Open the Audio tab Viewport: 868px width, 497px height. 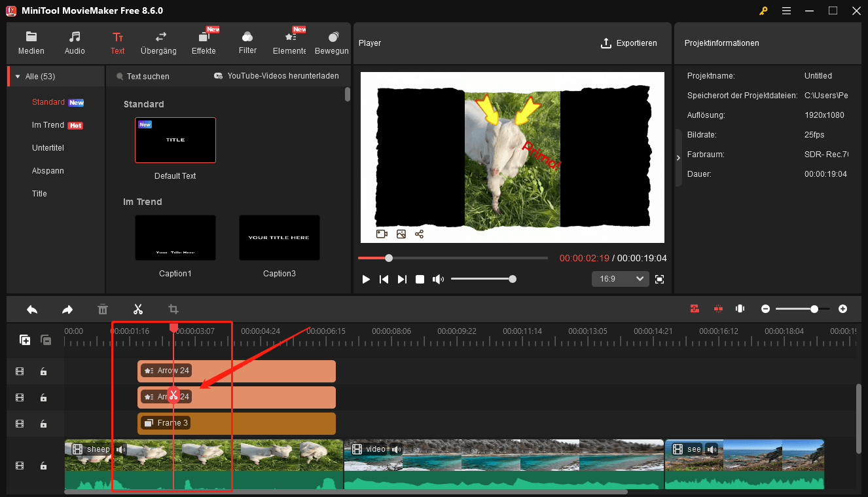pos(74,43)
